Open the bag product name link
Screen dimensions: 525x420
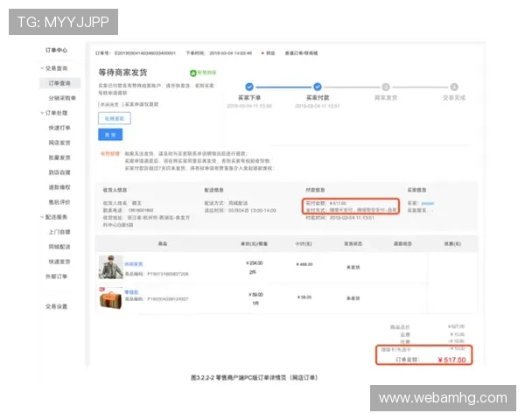(131, 292)
